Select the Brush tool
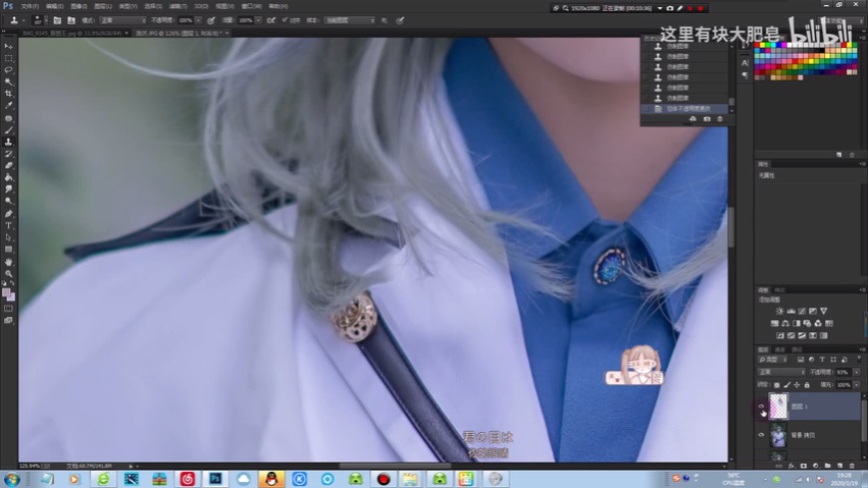The width and height of the screenshot is (868, 488). click(x=8, y=130)
